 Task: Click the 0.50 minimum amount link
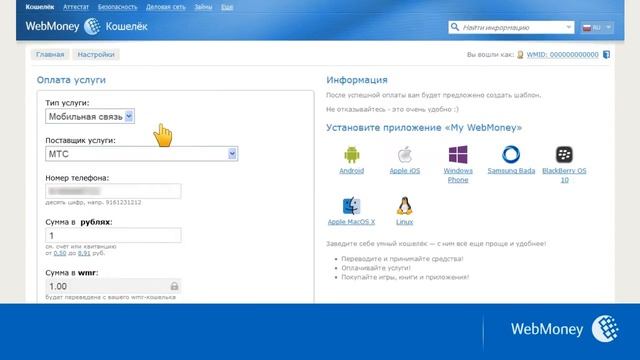[60, 253]
